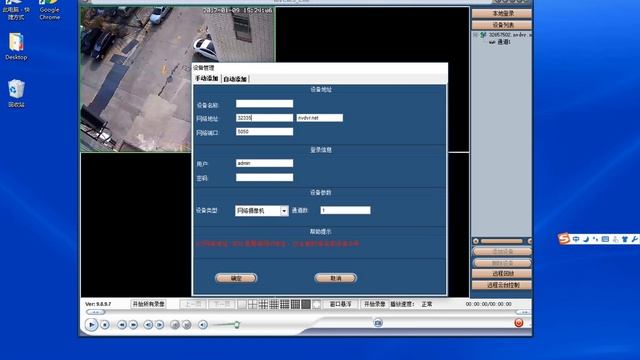Click the Sogou S logo on IME toolbar

pyautogui.click(x=564, y=239)
